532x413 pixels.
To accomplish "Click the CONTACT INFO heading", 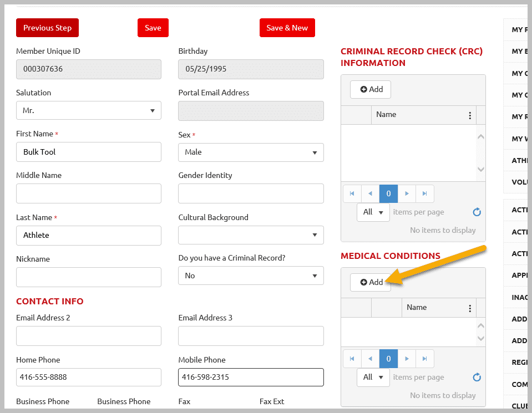I will 50,302.
